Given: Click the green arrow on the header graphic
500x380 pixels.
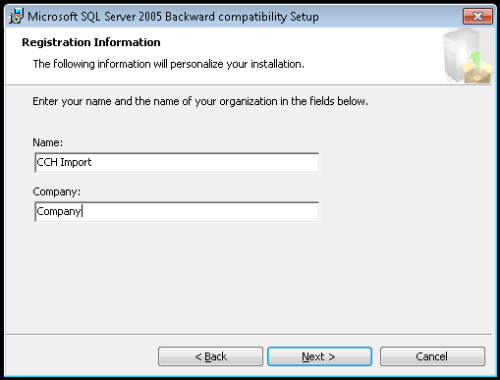Looking at the screenshot, I should coord(477,58).
